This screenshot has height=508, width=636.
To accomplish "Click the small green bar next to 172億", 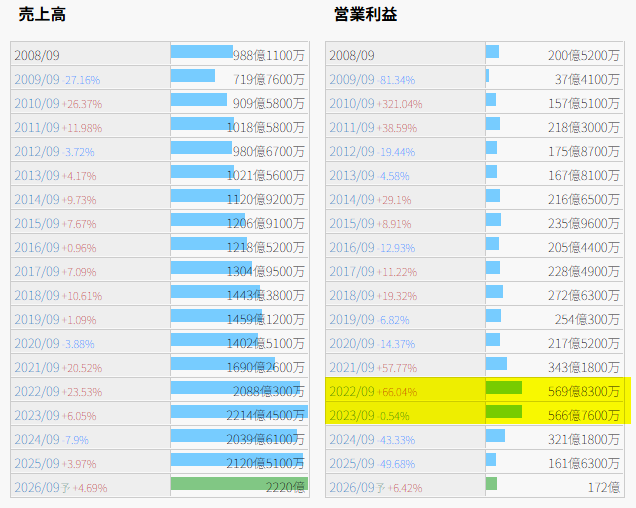I will tap(491, 484).
